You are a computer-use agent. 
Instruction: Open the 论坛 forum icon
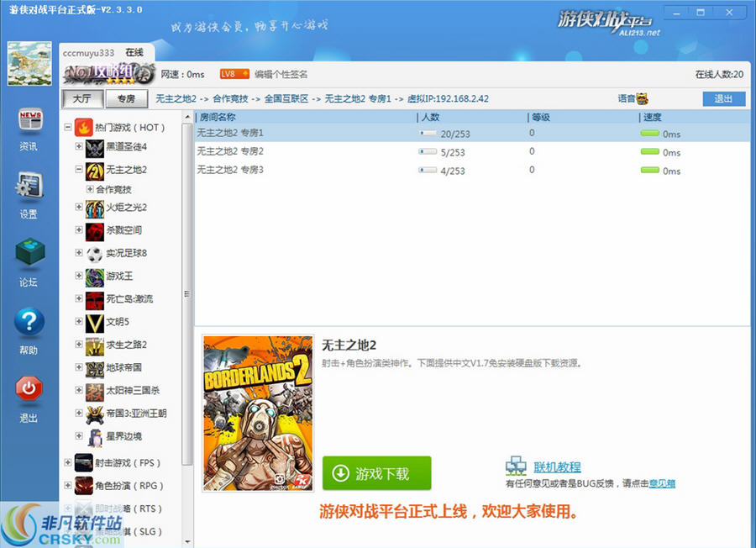coord(30,250)
